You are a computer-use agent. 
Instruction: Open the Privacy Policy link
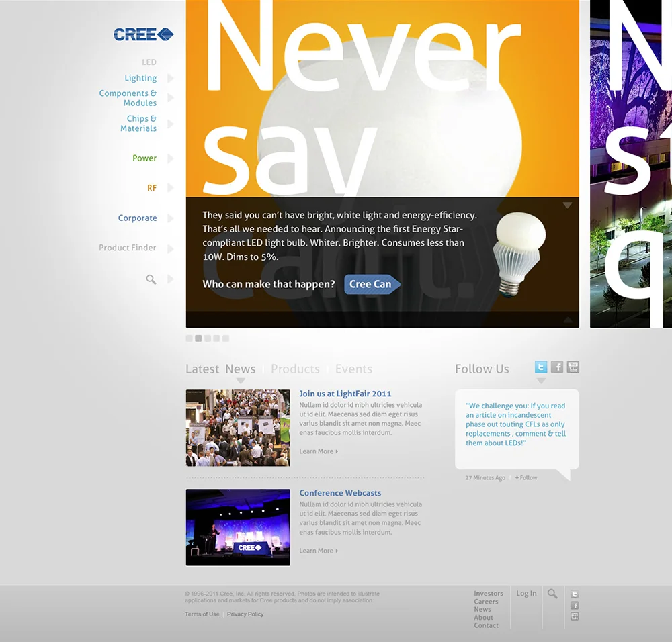[x=245, y=614]
